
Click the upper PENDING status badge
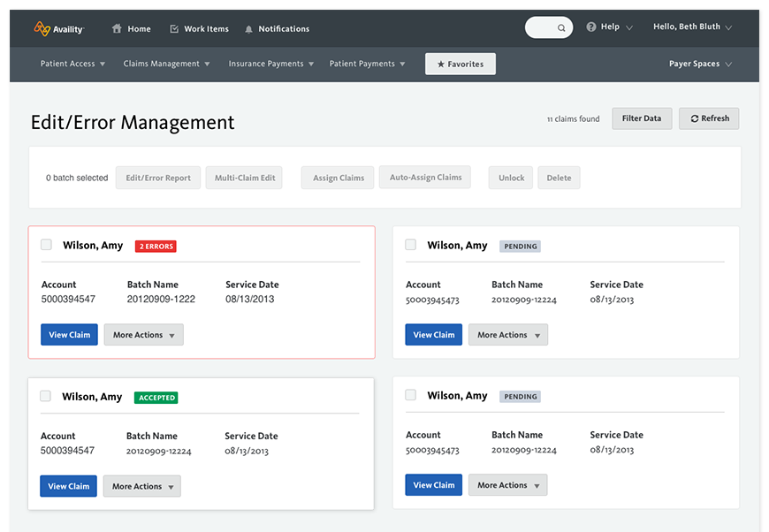[x=521, y=247]
